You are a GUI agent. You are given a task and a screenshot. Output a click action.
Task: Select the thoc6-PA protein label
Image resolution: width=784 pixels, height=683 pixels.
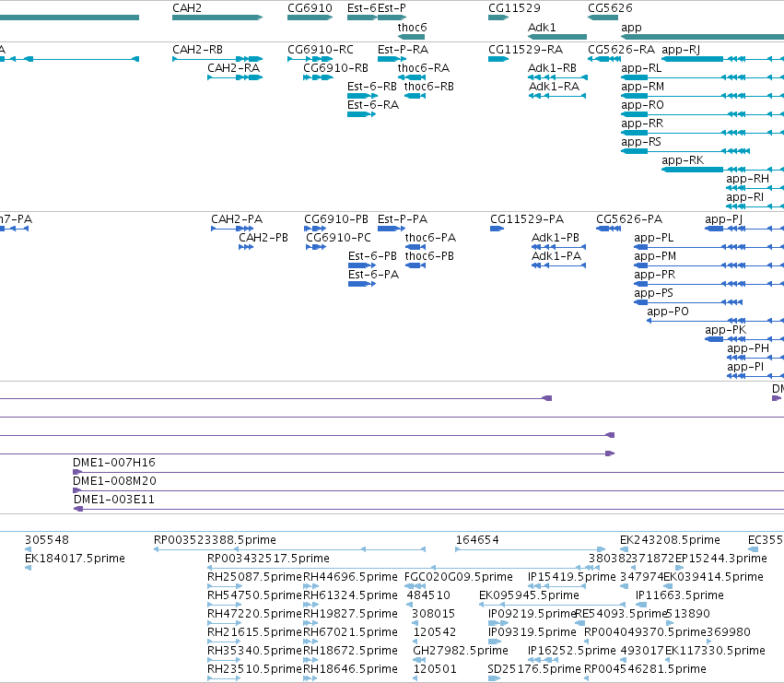coord(430,238)
